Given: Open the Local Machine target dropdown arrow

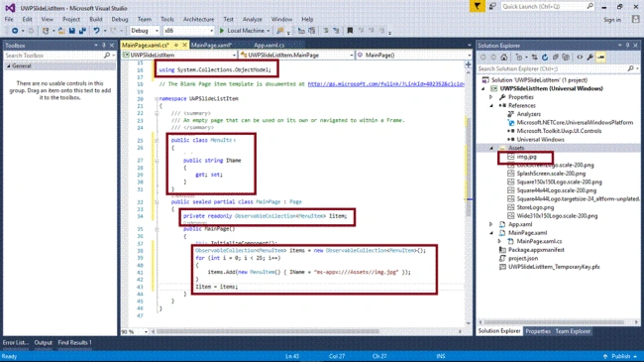Looking at the screenshot, I should pyautogui.click(x=268, y=31).
